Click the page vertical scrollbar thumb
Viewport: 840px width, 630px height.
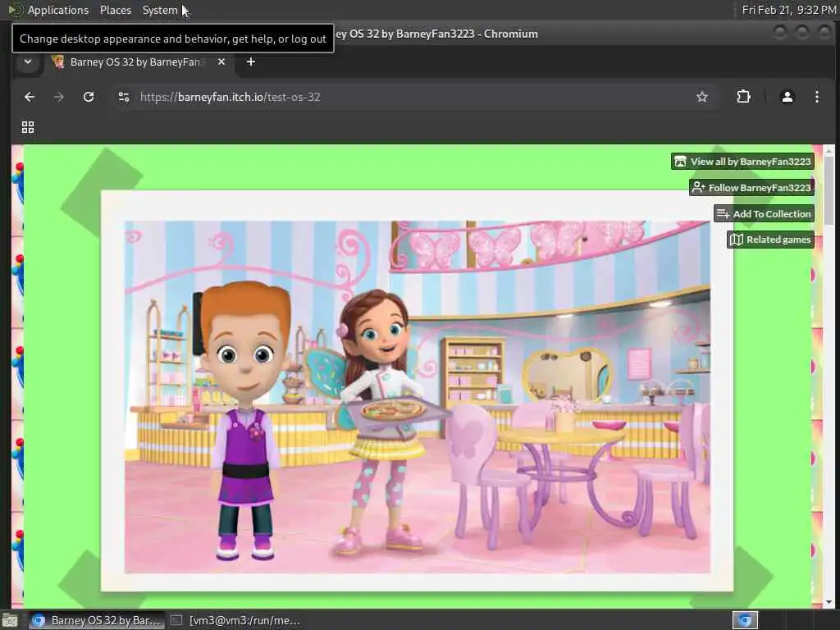[829, 190]
